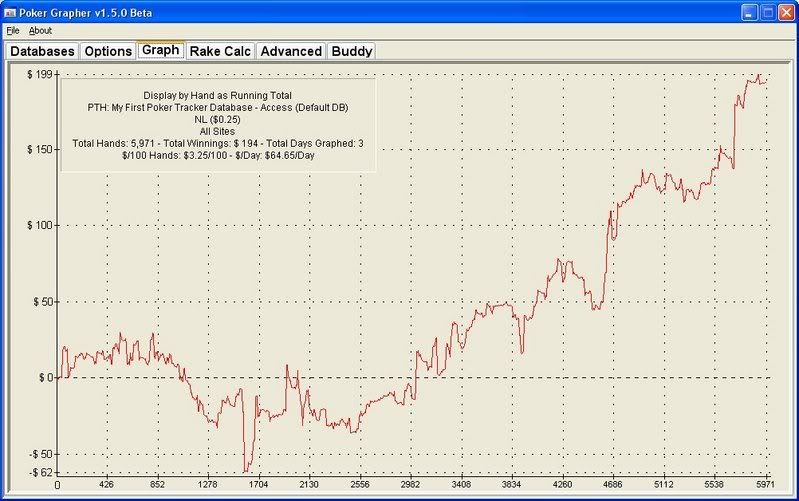Click the "5971" final hand axis label
This screenshot has width=799, height=501.
(763, 485)
